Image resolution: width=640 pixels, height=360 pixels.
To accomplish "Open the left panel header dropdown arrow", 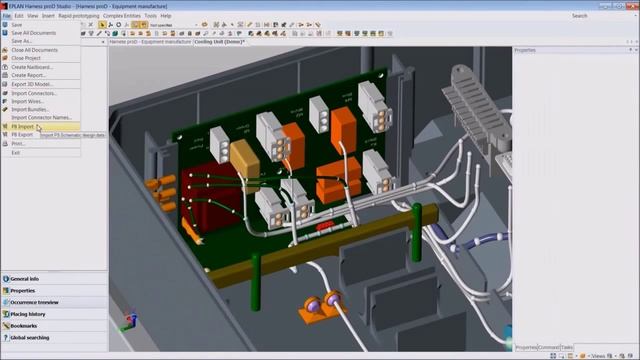I will click(x=103, y=42).
